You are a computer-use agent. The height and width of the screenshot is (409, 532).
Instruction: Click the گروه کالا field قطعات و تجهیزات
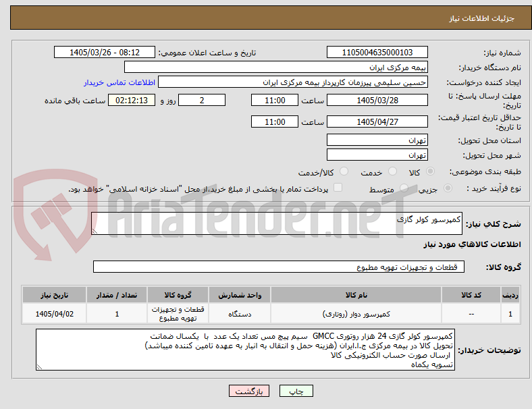279,267
